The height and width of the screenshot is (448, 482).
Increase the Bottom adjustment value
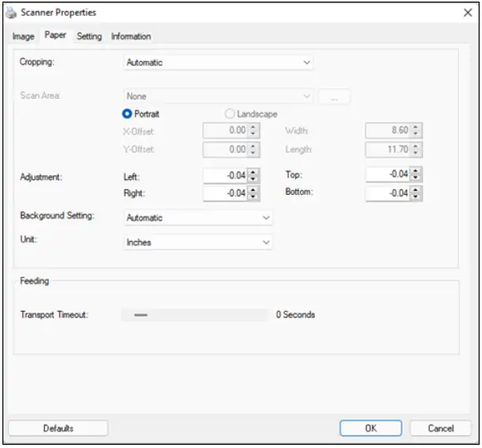415,190
